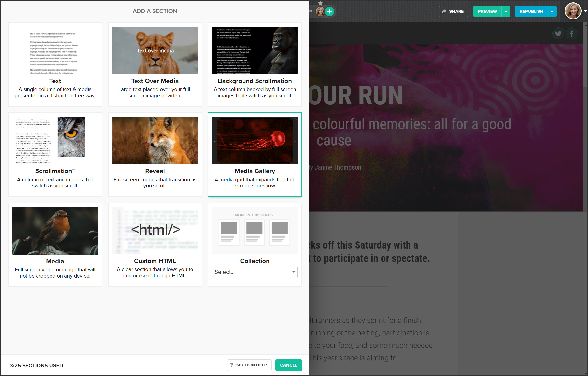588x376 pixels.
Task: Choose the Text section type
Action: [55, 64]
